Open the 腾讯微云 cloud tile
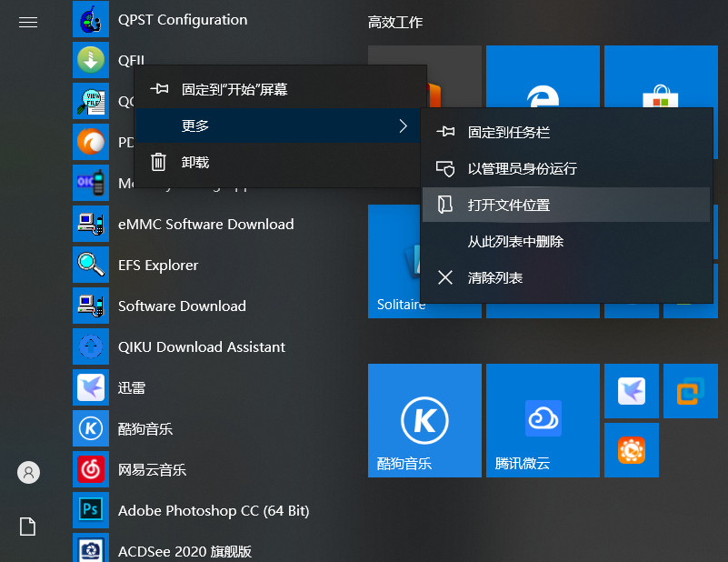The image size is (728, 562). 543,420
